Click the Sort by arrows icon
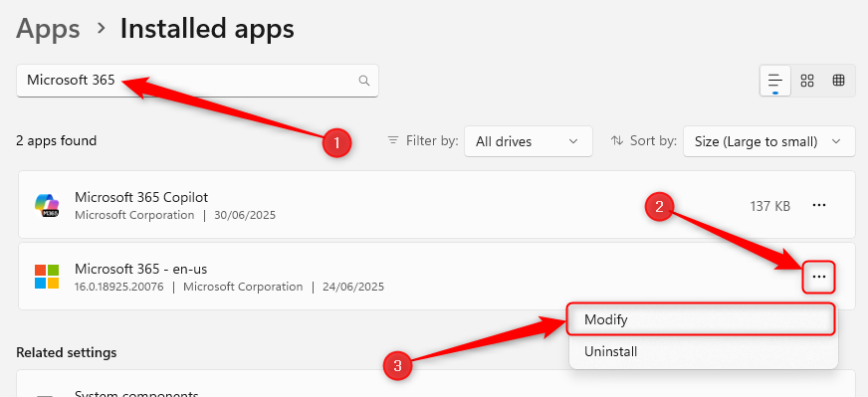This screenshot has height=397, width=868. pos(617,140)
